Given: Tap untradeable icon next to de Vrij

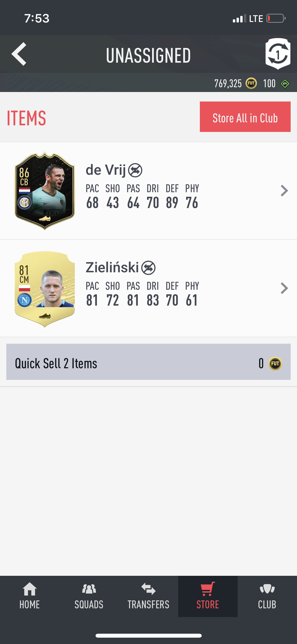Looking at the screenshot, I should 135,171.
